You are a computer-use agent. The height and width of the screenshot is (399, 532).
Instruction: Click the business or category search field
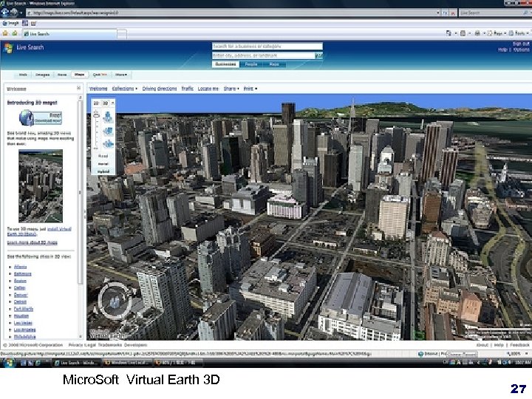pos(267,46)
